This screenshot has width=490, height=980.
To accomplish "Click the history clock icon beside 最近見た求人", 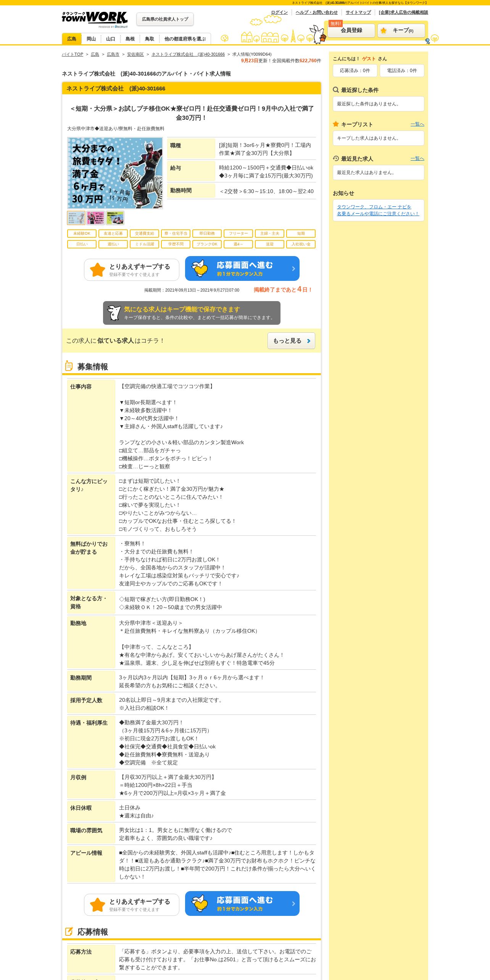I will pyautogui.click(x=336, y=158).
